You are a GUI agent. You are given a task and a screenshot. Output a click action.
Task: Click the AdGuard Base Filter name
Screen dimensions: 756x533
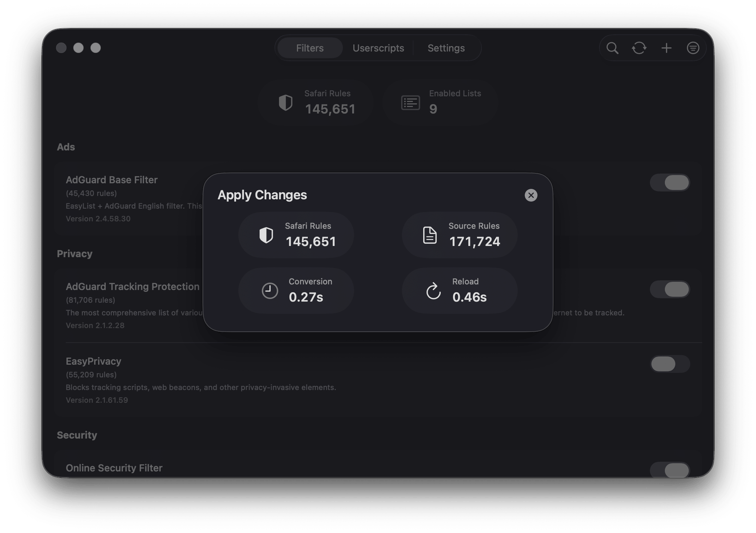click(x=112, y=180)
